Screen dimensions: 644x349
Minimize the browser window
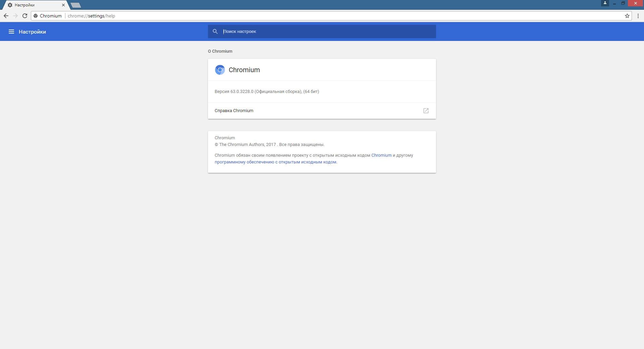(614, 3)
